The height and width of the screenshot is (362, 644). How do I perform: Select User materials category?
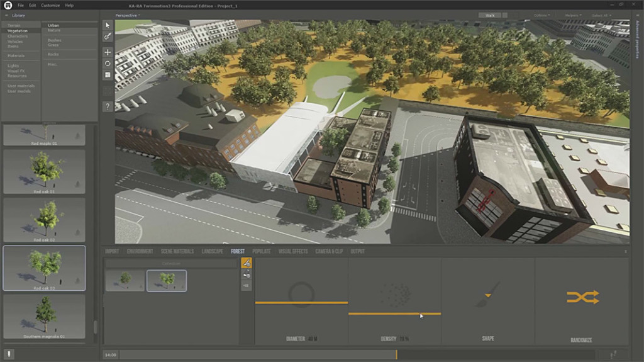coord(21,86)
